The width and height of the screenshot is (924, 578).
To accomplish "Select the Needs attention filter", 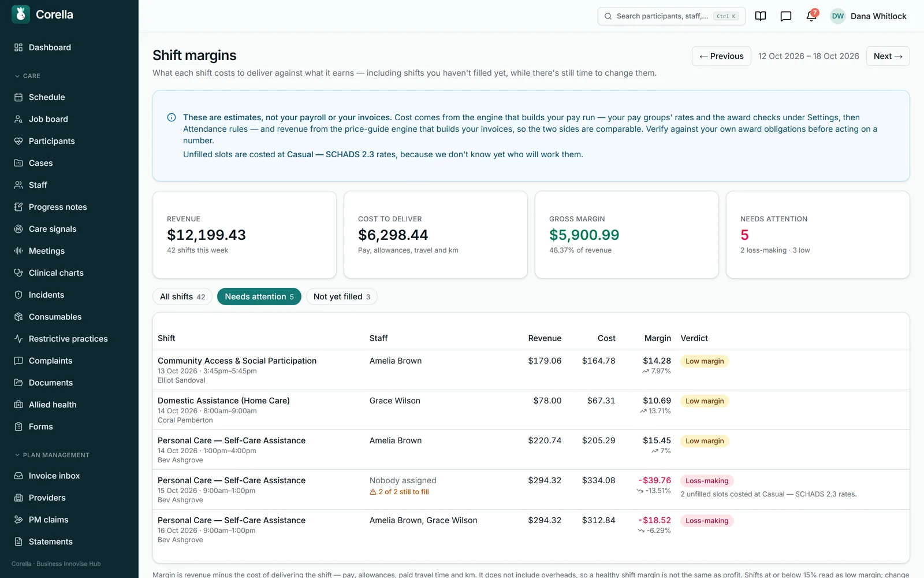I will click(259, 297).
